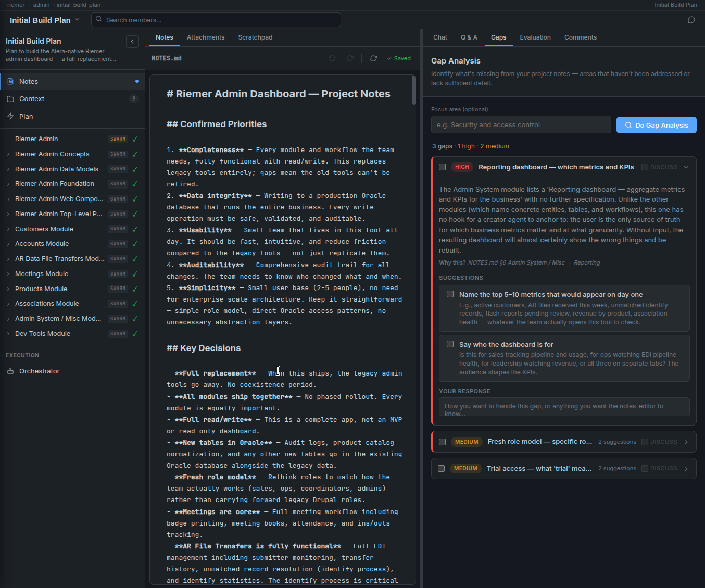Image resolution: width=705 pixels, height=588 pixels.
Task: Click the SWARM badge on Riemer Admin Foundation
Action: 118,184
